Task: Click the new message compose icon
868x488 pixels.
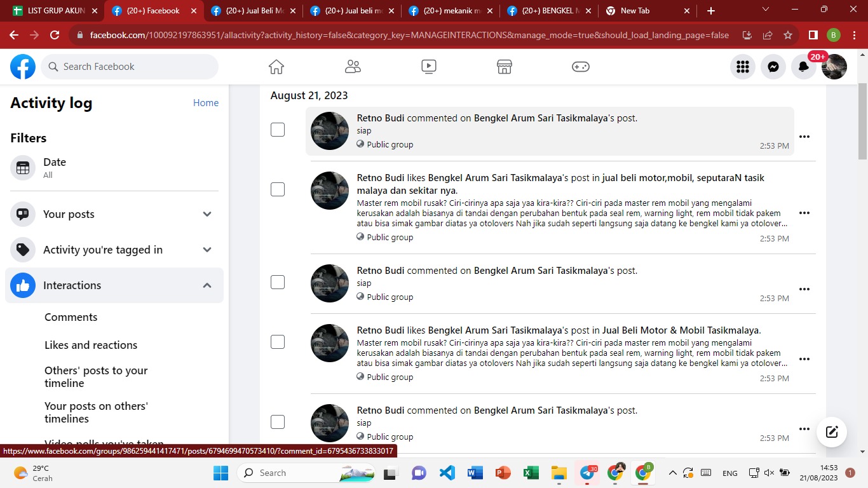Action: [832, 432]
